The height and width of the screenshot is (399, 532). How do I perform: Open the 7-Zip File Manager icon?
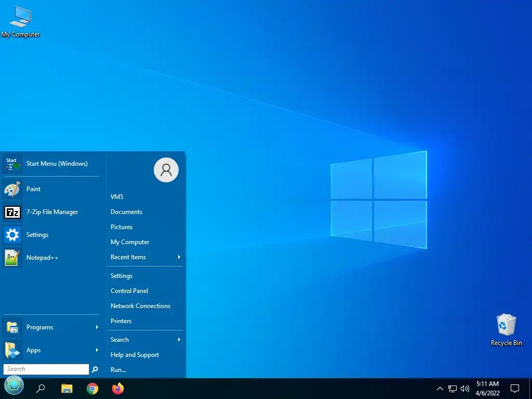(12, 212)
